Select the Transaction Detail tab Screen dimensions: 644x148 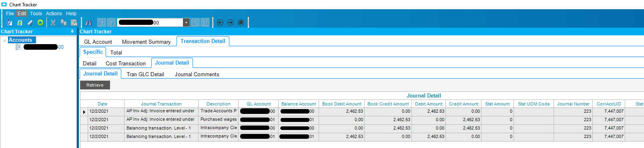(203, 41)
